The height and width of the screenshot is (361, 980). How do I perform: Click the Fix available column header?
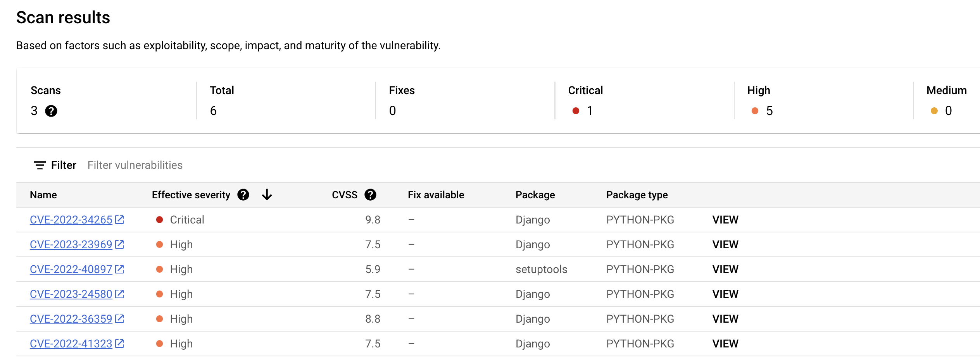(436, 195)
